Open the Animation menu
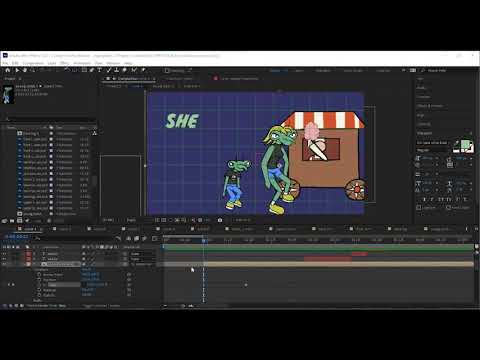Image resolution: width=480 pixels, height=360 pixels. point(82,63)
